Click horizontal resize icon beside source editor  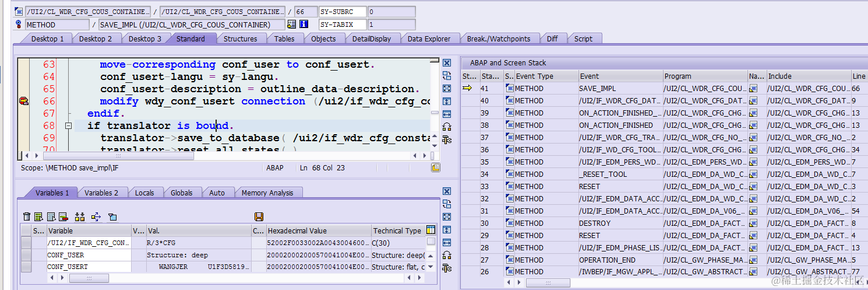click(447, 114)
